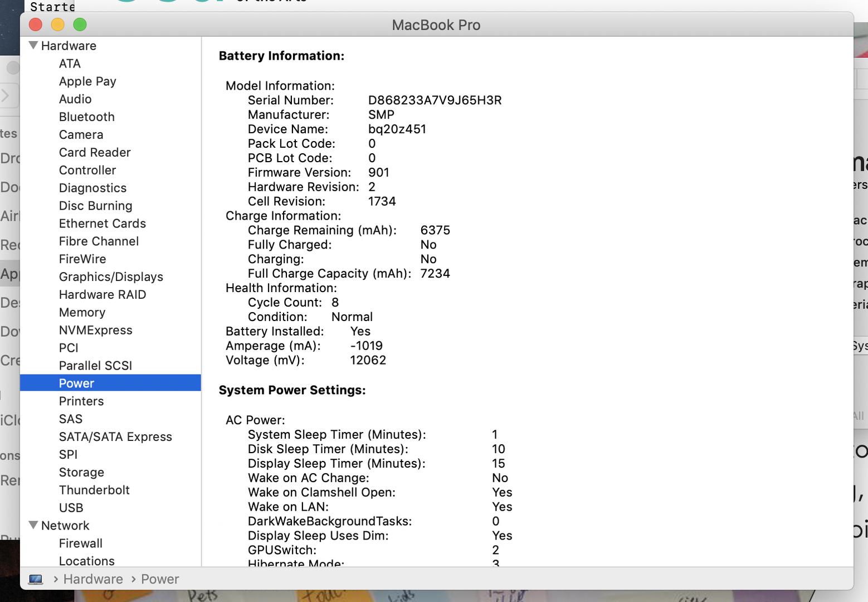Screen dimensions: 868x602
Task: Click Hardware in the bottom path bar
Action: [93, 579]
